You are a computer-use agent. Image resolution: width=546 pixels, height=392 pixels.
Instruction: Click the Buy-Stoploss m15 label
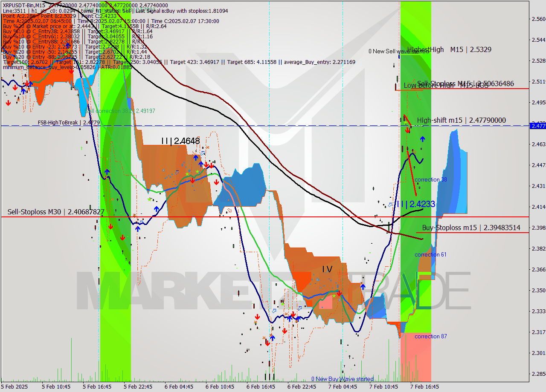(x=471, y=228)
